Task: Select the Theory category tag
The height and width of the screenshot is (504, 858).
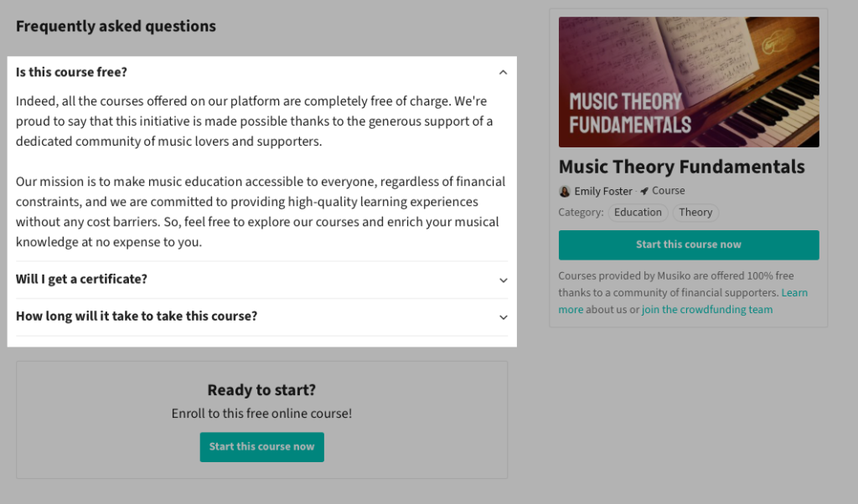Action: pos(695,213)
